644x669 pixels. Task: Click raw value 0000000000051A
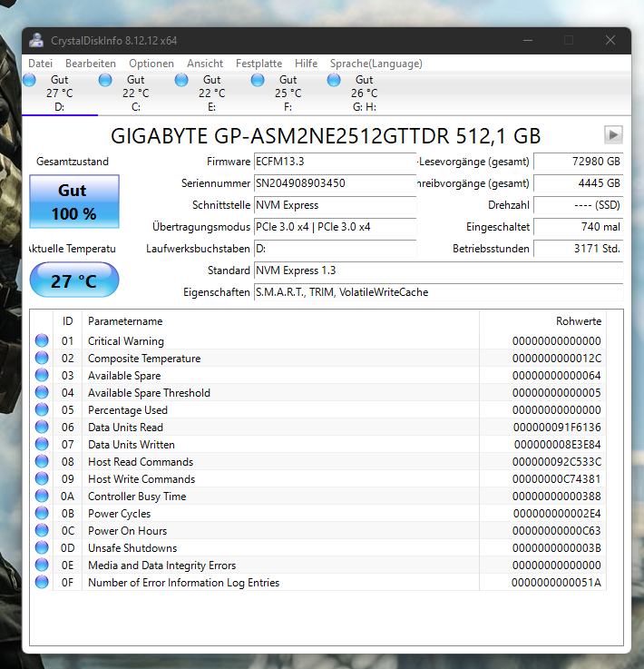(x=556, y=583)
